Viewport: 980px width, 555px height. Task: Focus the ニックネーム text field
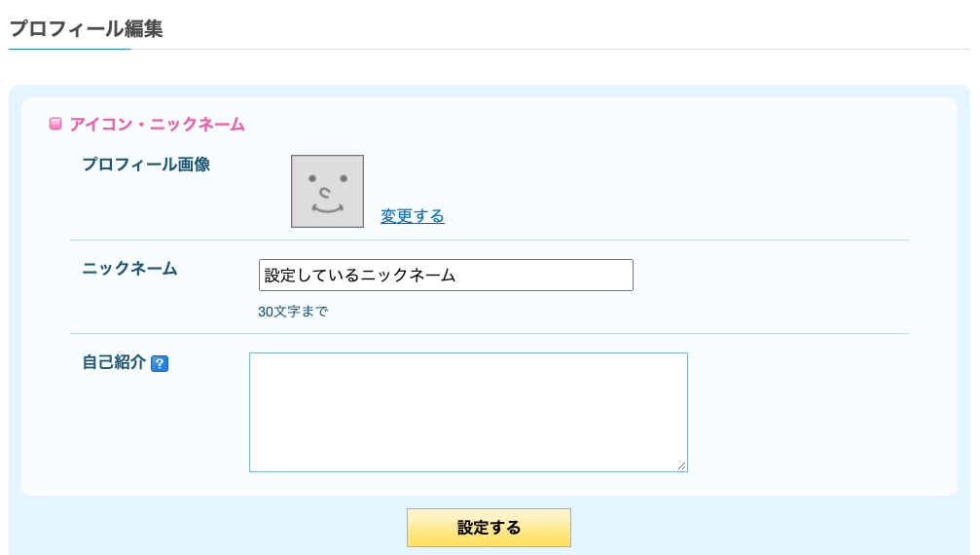tap(446, 275)
